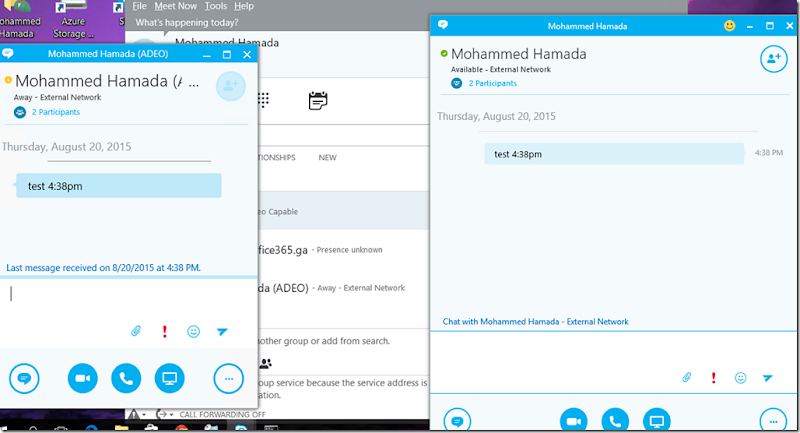
Task: Set high importance in right Mohammed Hamada window
Action: [713, 378]
